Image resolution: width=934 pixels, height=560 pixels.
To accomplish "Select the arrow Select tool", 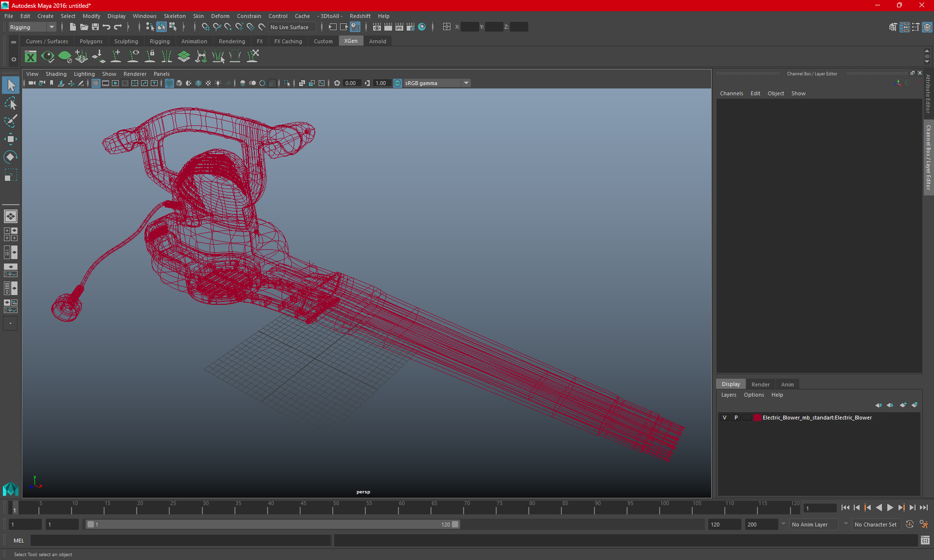I will point(11,86).
